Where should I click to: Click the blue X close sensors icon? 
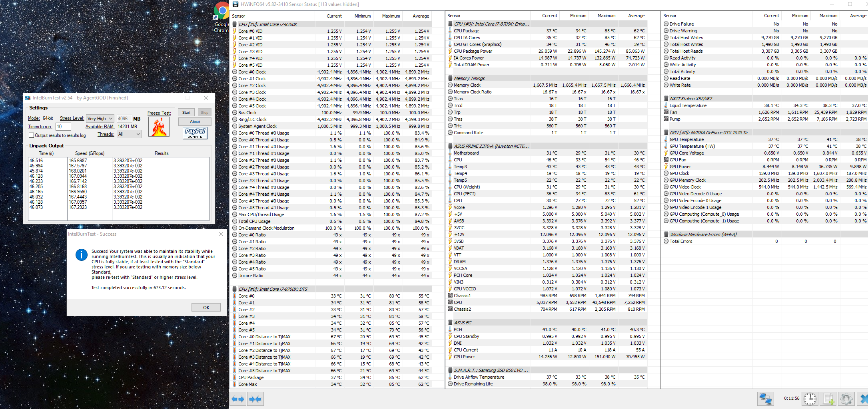coord(864,399)
